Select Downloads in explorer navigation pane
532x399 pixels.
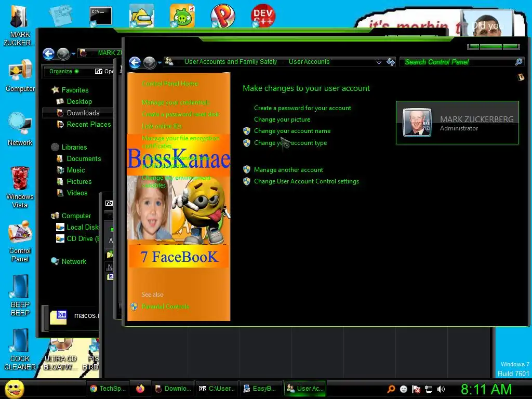(x=83, y=113)
